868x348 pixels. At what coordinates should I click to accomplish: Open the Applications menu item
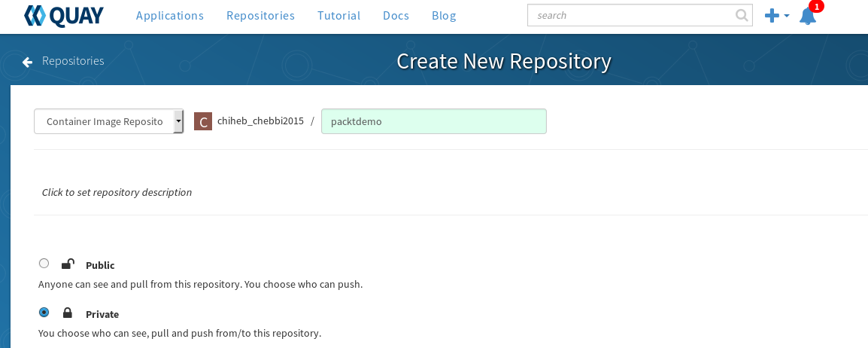click(170, 16)
